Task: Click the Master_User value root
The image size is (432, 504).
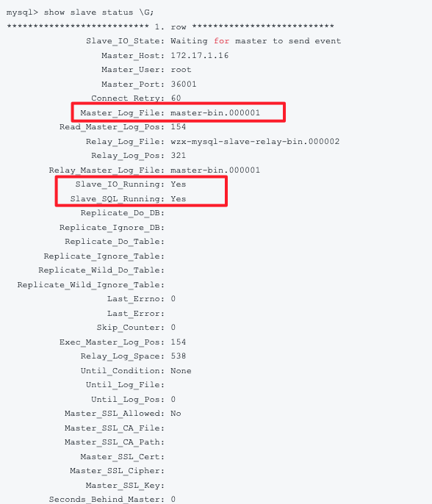Action: 181,70
